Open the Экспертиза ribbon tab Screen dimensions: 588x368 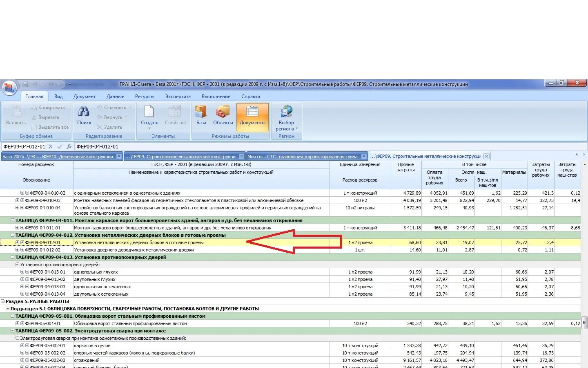(x=178, y=96)
